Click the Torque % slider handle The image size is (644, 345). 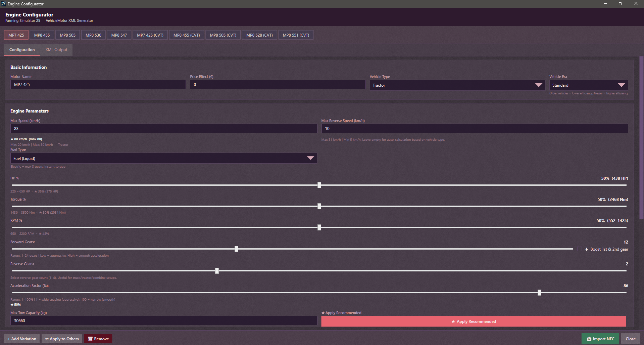tap(319, 206)
